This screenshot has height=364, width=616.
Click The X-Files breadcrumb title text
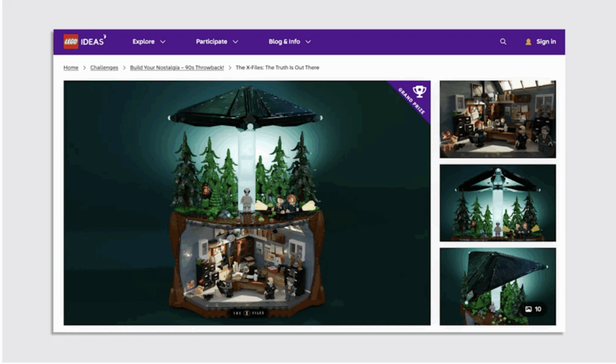(277, 68)
